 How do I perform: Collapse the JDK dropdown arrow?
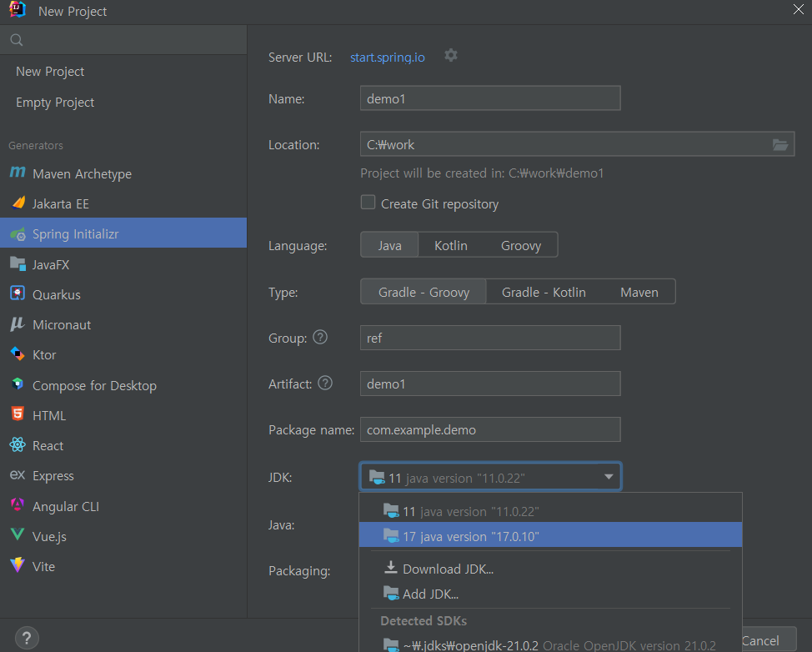pyautogui.click(x=609, y=476)
